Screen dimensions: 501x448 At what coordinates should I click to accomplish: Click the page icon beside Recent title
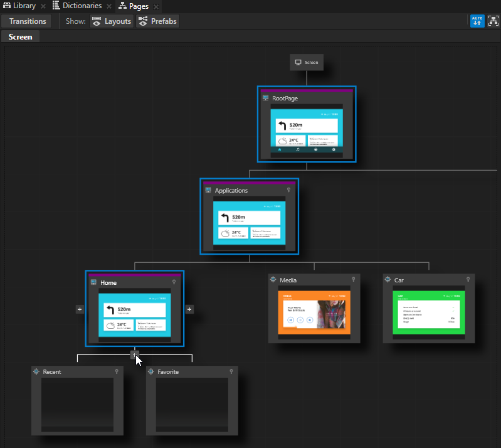coord(36,372)
